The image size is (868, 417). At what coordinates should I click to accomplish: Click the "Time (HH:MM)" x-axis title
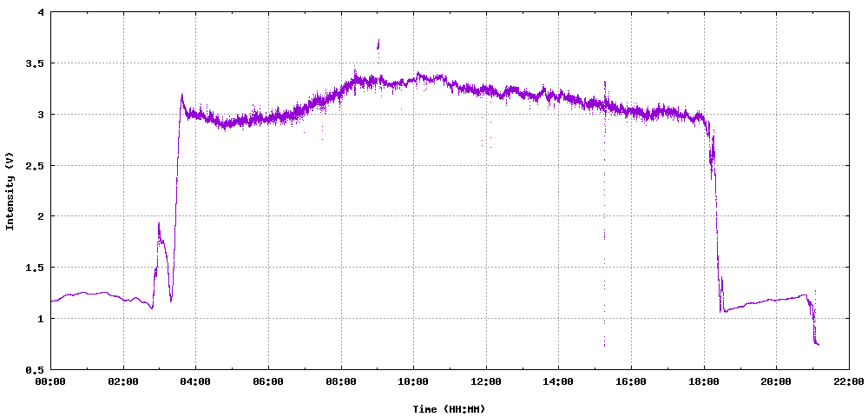449,408
